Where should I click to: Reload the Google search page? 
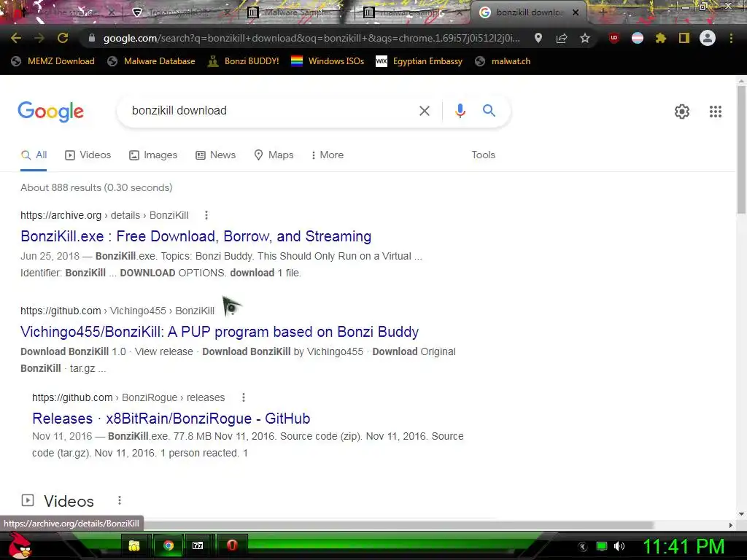pyautogui.click(x=63, y=38)
